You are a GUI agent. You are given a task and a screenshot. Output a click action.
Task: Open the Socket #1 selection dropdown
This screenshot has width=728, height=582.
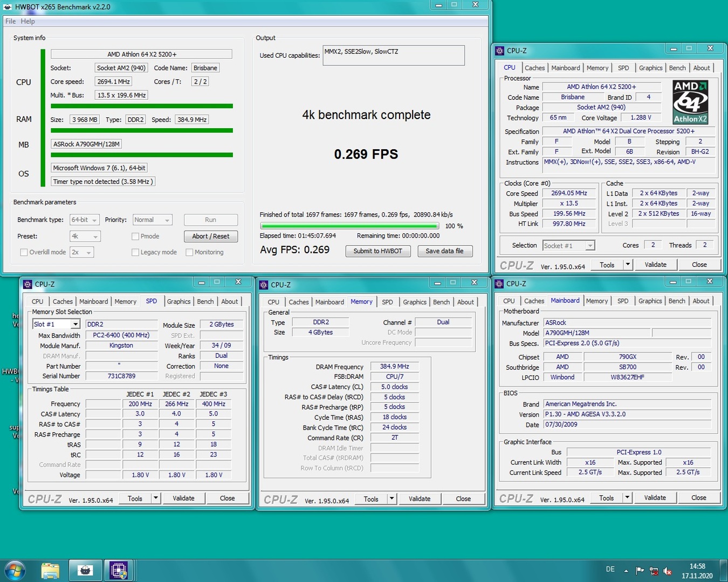click(x=568, y=245)
